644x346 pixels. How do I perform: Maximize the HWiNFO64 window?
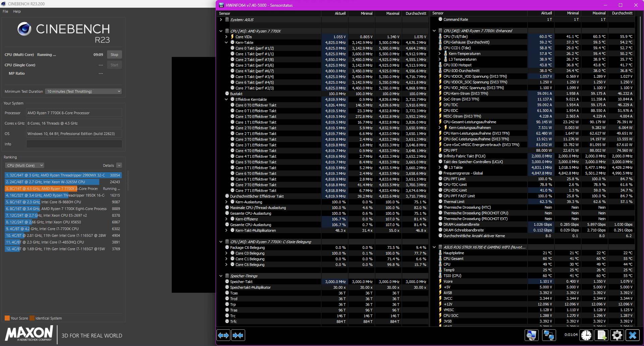(621, 5)
